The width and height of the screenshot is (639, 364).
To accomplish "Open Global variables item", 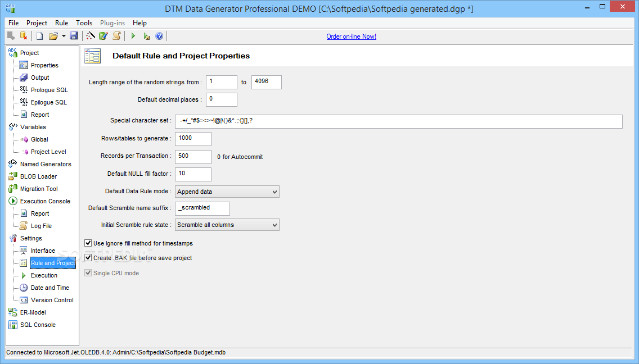I will [x=39, y=139].
